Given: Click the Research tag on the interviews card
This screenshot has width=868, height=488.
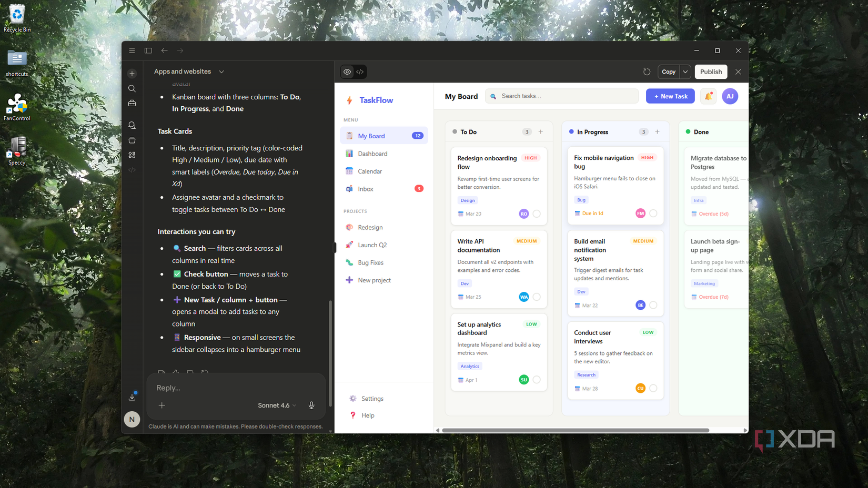Looking at the screenshot, I should [x=586, y=375].
